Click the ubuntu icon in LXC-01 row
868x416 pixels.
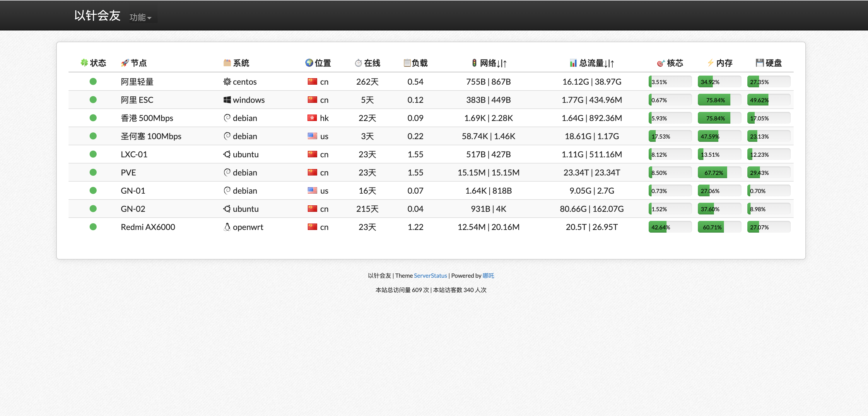(x=227, y=154)
